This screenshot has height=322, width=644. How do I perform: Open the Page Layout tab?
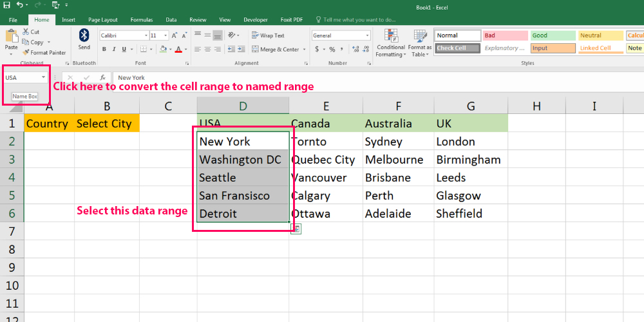[x=103, y=20]
